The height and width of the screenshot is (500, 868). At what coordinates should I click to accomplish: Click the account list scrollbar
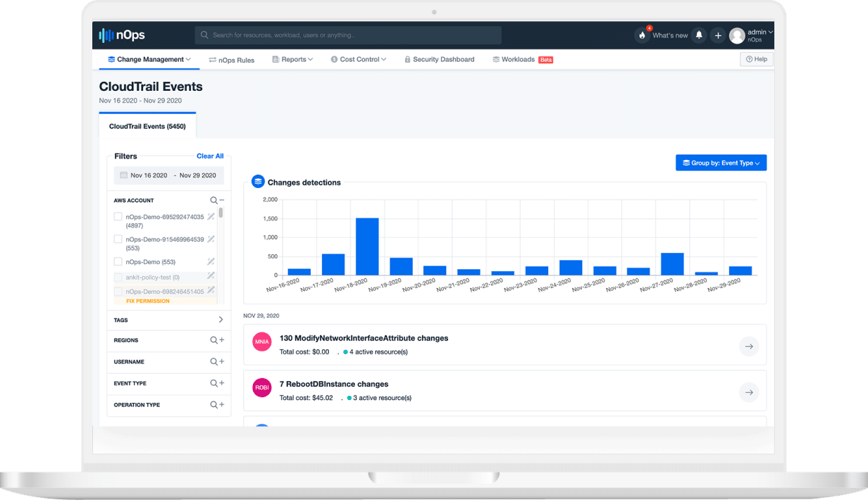click(221, 212)
